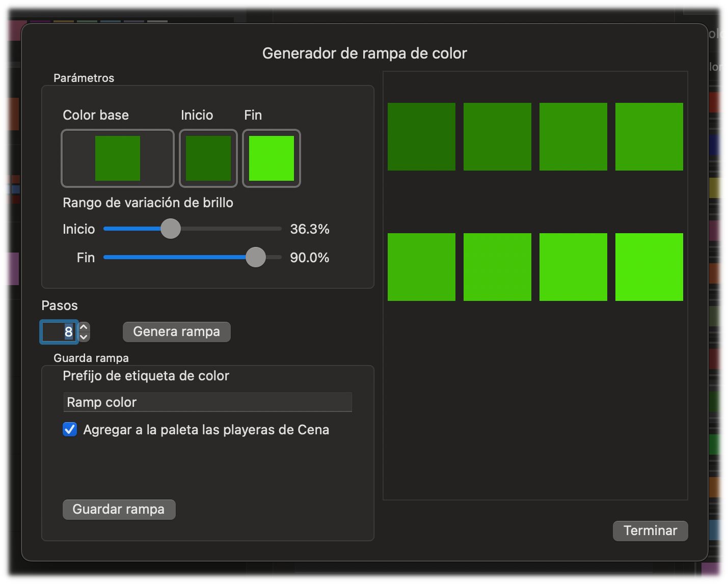728x584 pixels.
Task: Click the Fin brightness slider handle
Action: [256, 257]
